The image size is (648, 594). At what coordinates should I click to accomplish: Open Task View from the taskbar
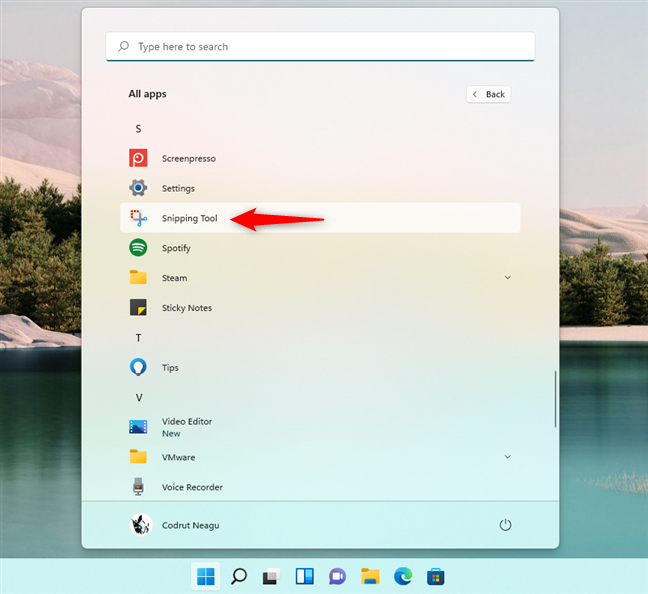click(272, 577)
